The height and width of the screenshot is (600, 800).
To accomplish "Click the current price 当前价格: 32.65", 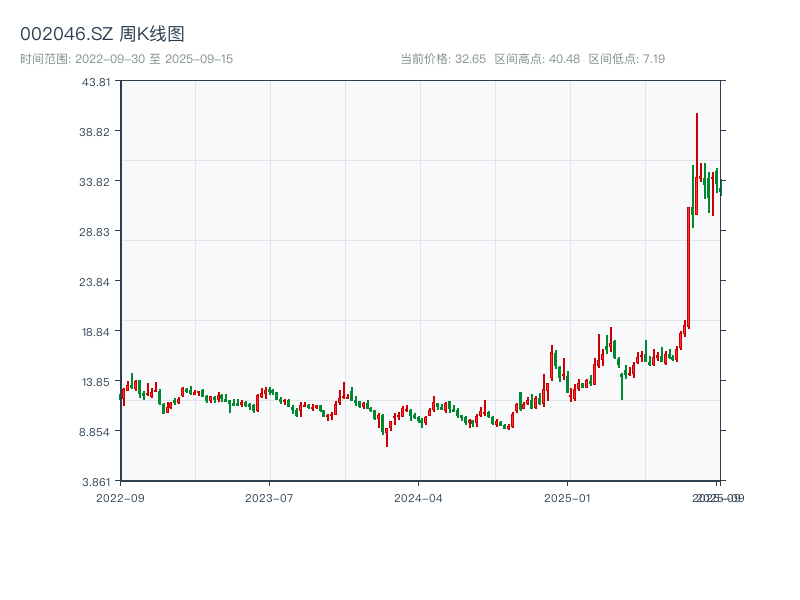I will click(443, 59).
